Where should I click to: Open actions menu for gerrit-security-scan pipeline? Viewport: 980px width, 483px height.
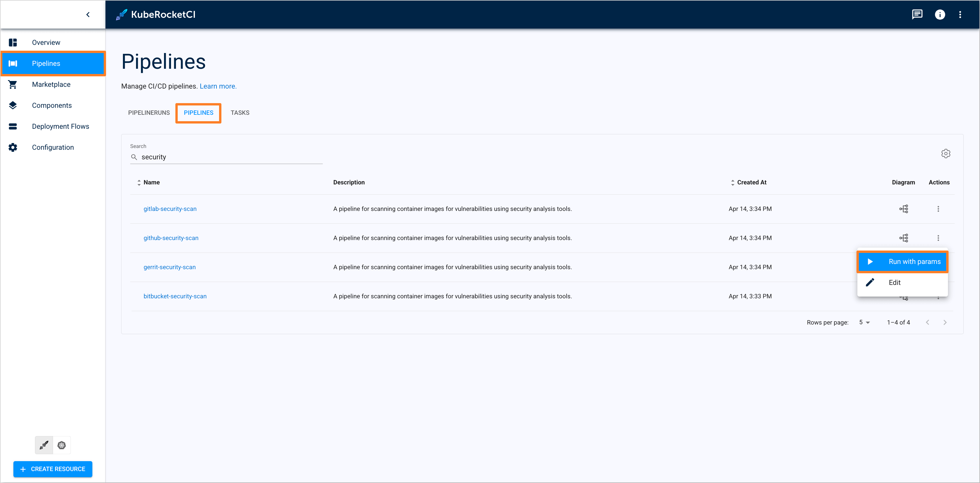click(939, 267)
